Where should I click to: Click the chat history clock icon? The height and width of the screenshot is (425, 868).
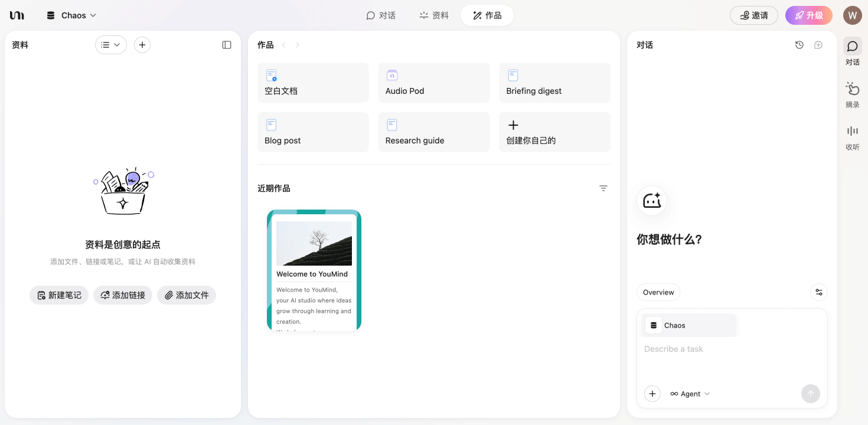coord(800,45)
